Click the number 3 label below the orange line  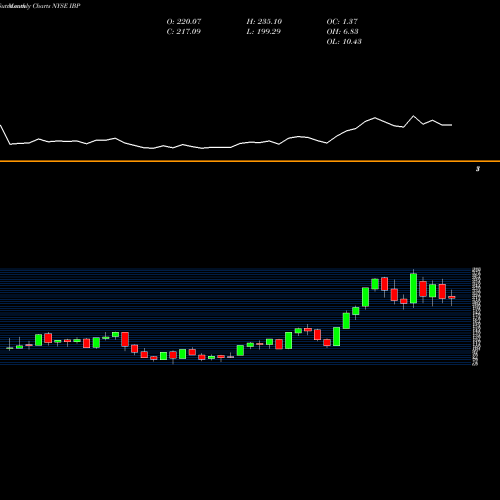click(478, 169)
